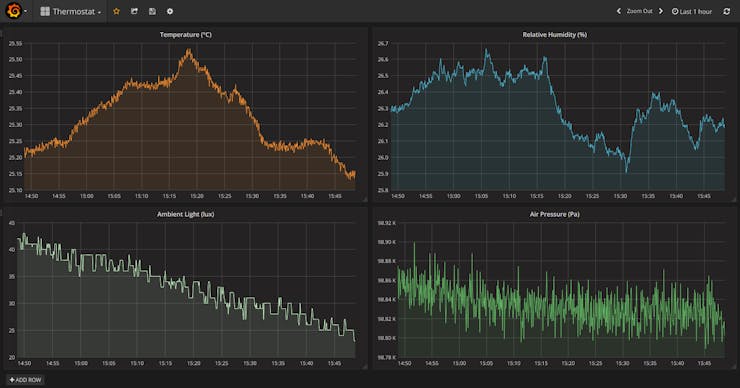
Task: Open the Thermostat dashboard picker
Action: (71, 11)
